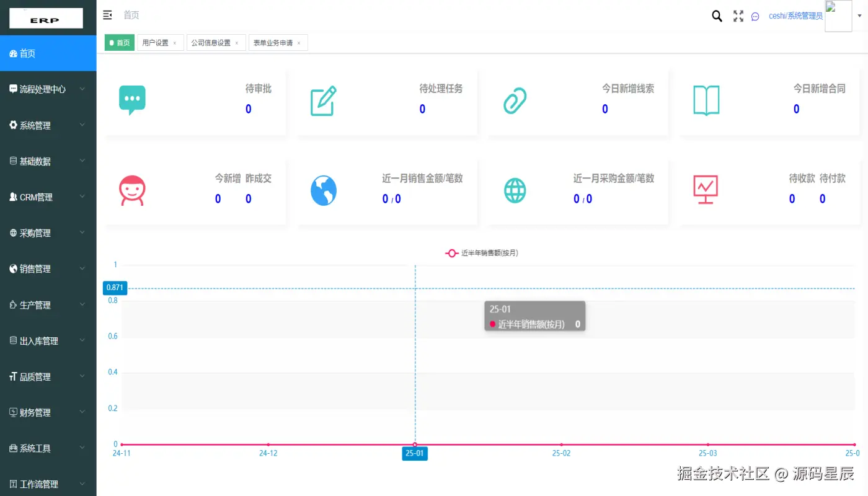The height and width of the screenshot is (496, 868).
Task: Click the 财务管理 sidebar icon
Action: coord(13,413)
